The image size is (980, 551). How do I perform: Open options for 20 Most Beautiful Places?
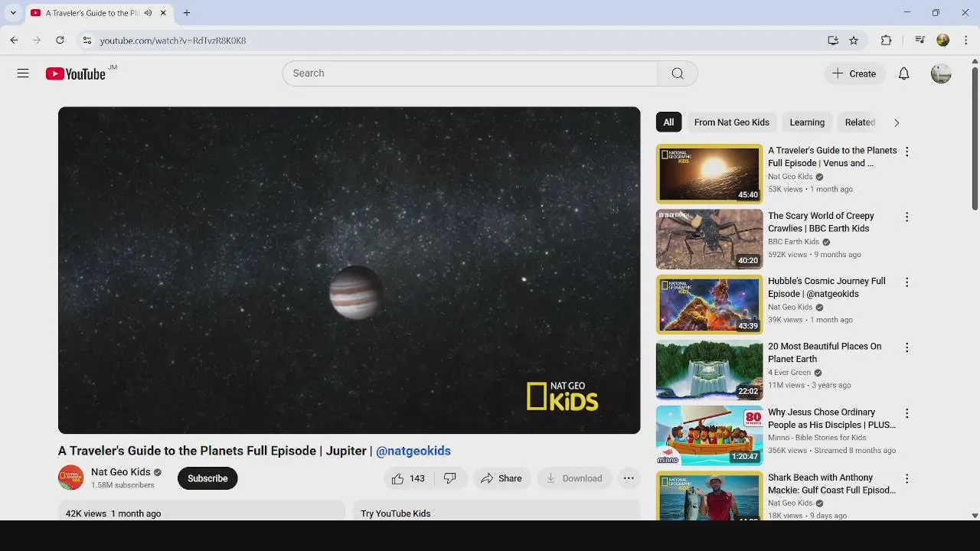pos(906,347)
